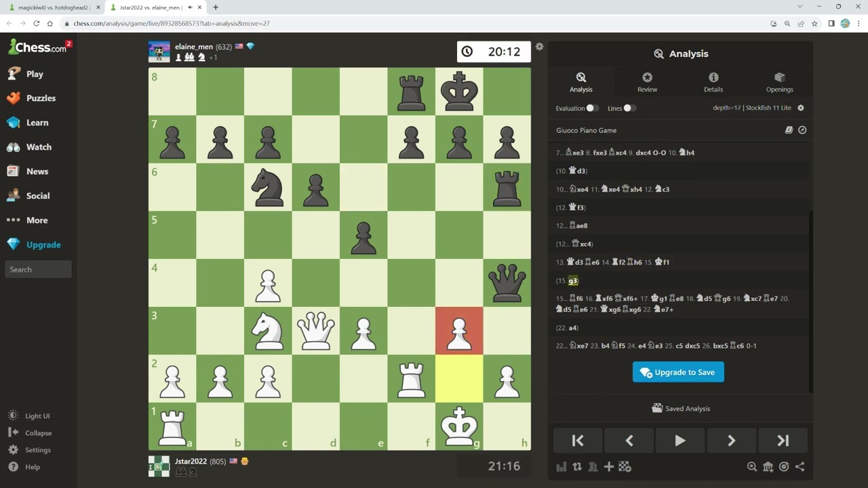868x488 pixels.
Task: Open elaine_men player profile name
Action: [x=194, y=47]
